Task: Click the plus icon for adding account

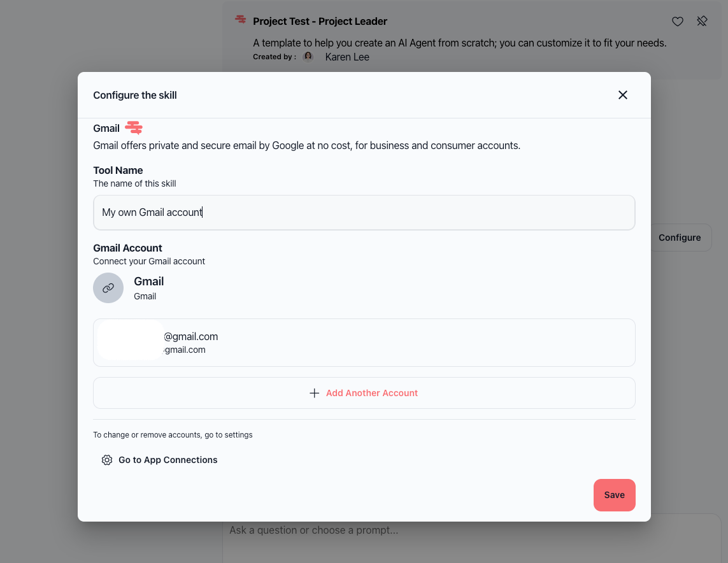Action: [x=315, y=393]
